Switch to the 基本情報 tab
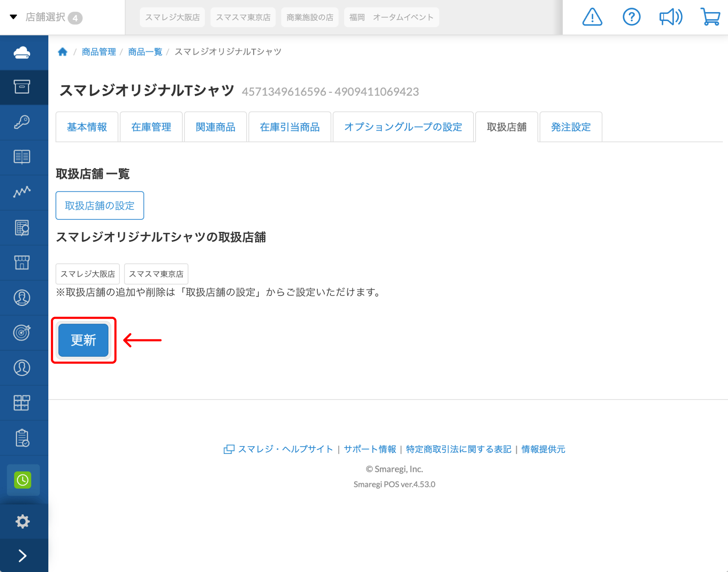Viewport: 728px width, 572px height. (87, 127)
